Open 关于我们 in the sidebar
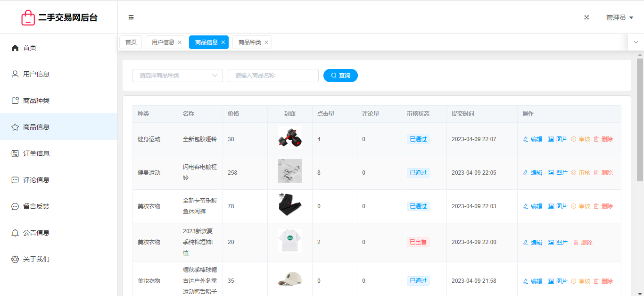This screenshot has width=644, height=296. pos(36,259)
